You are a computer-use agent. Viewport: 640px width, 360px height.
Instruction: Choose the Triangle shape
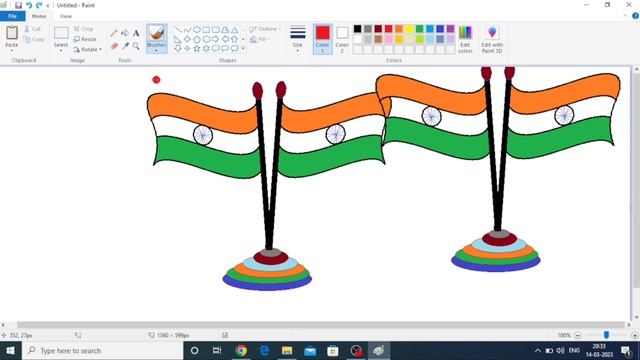coord(235,30)
